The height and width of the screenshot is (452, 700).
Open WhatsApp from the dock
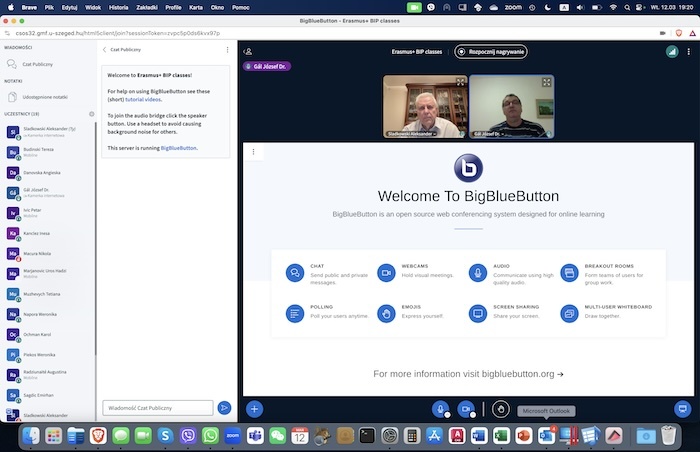click(210, 435)
